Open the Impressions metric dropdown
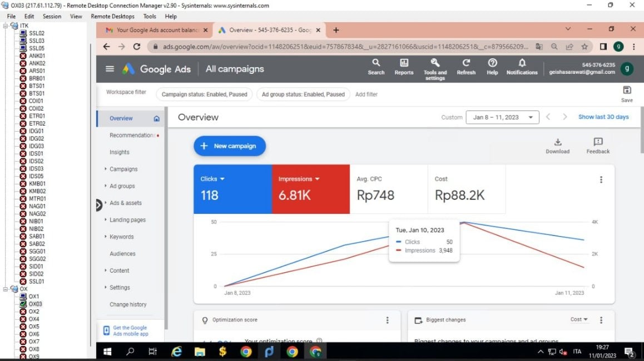This screenshot has width=644, height=361. pos(299,179)
